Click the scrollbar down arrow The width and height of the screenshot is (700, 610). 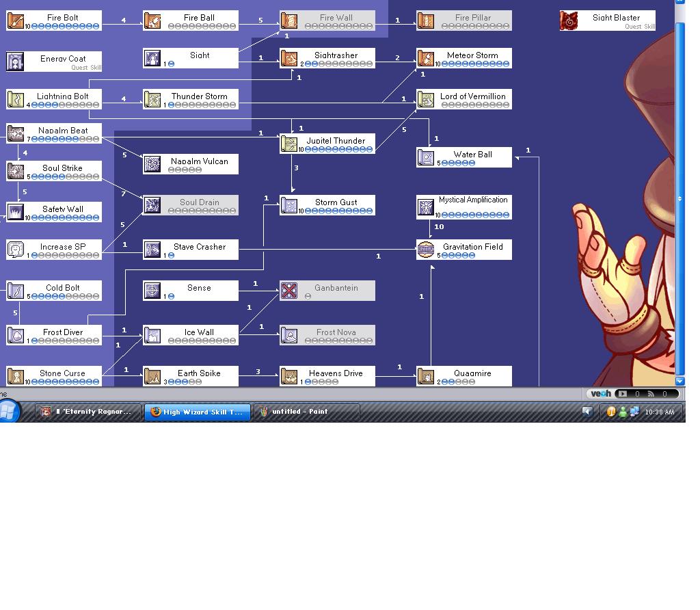tap(680, 381)
